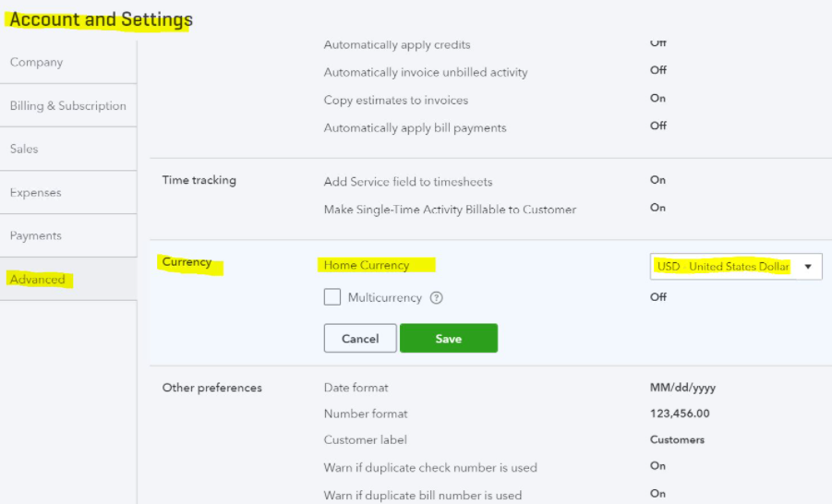
Task: Go to the Sales settings tab
Action: point(68,150)
